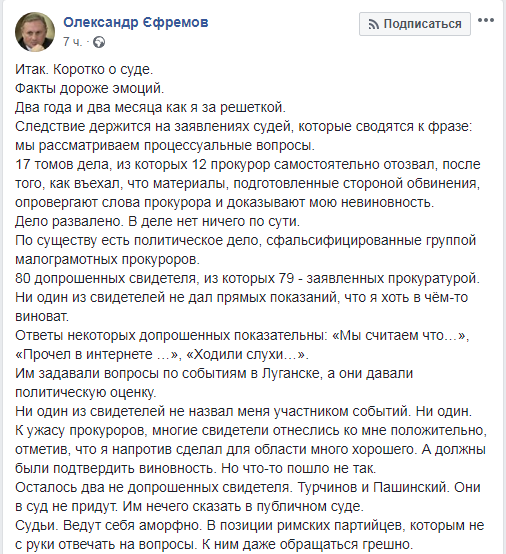Open the post via the 7 ч. timestamp
This screenshot has height=554, width=506.
pyautogui.click(x=72, y=42)
